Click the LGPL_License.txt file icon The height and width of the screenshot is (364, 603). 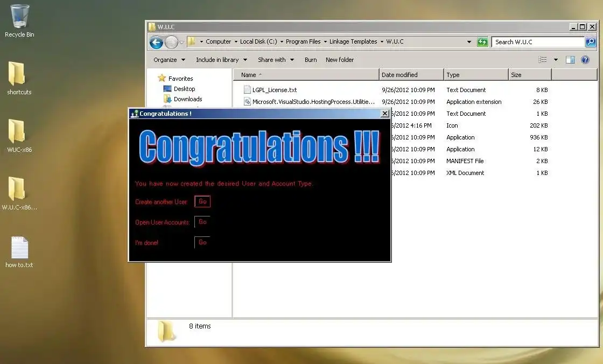[247, 89]
